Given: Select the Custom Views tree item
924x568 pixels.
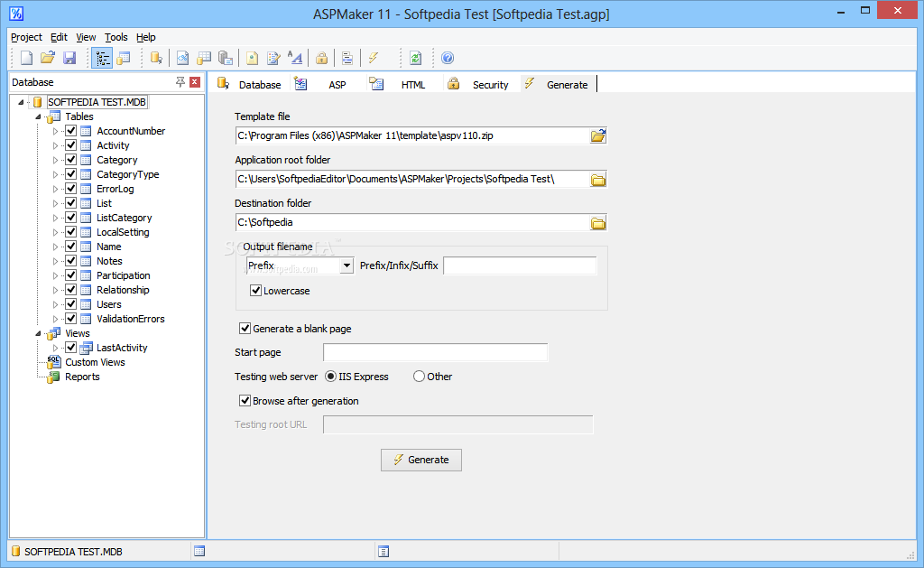Looking at the screenshot, I should tap(95, 362).
